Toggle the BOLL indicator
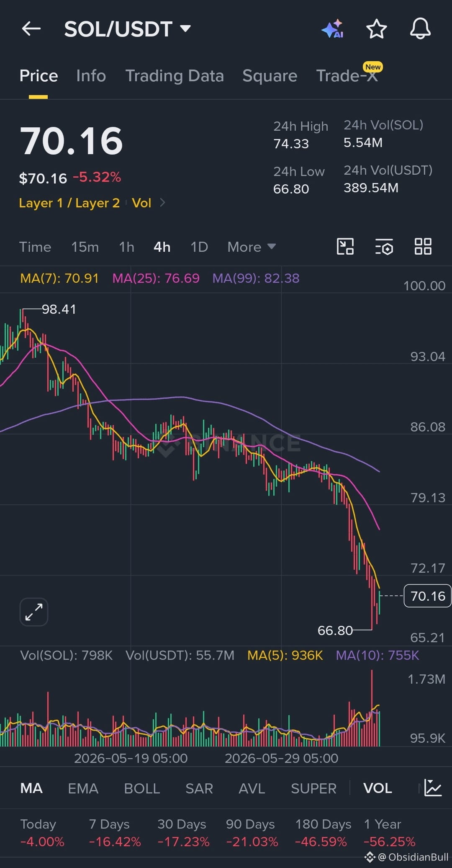 [142, 788]
